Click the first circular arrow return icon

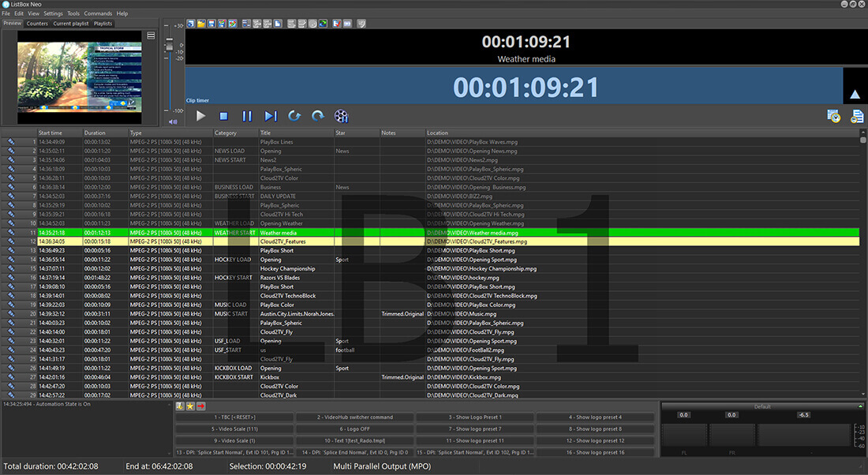pos(294,116)
